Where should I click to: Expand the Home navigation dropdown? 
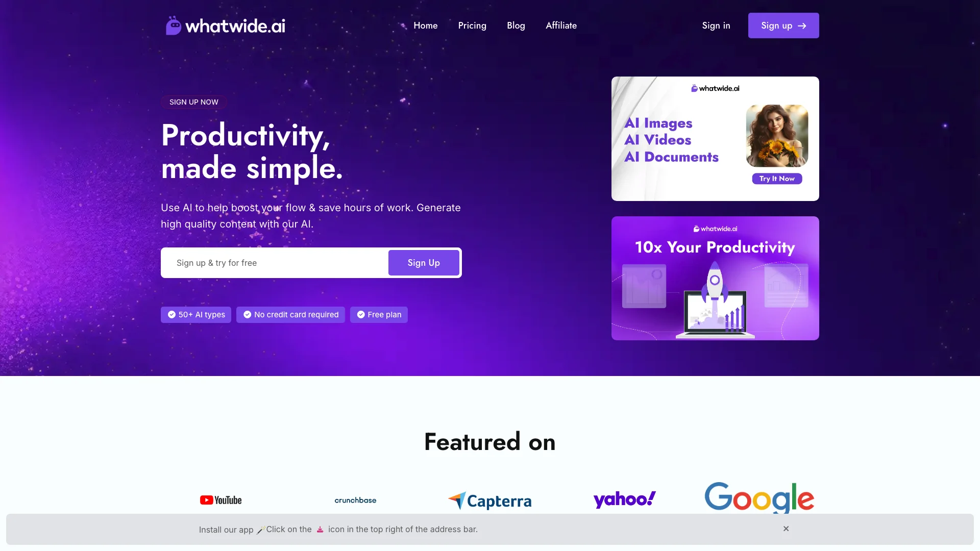[x=425, y=25]
